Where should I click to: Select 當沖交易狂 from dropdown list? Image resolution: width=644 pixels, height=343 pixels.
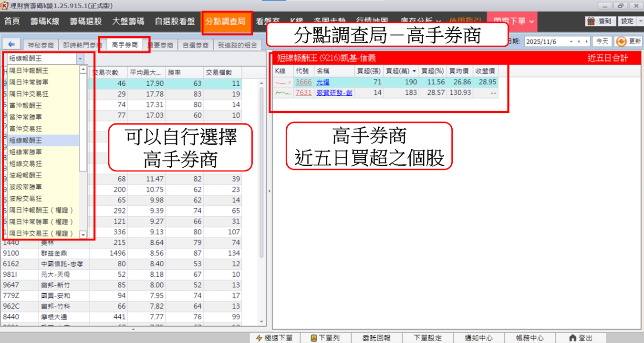click(43, 129)
